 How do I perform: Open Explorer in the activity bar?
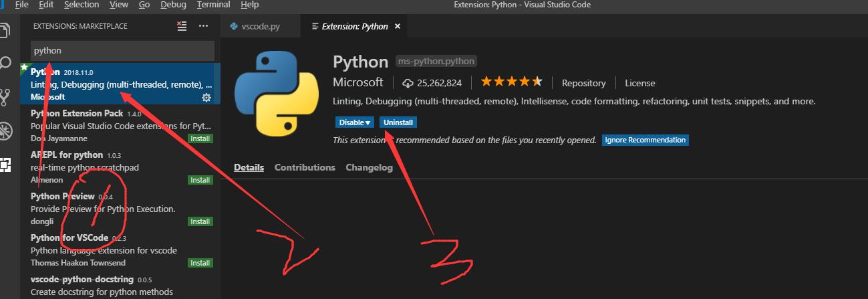pos(5,31)
